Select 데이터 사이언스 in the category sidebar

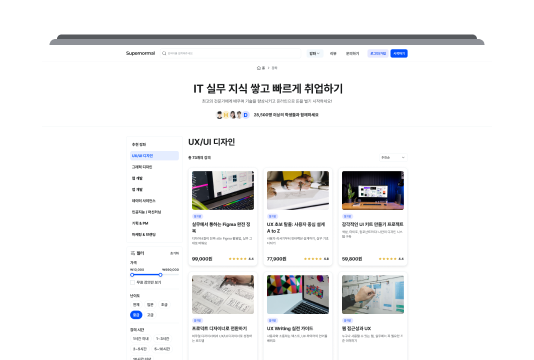[x=154, y=201]
